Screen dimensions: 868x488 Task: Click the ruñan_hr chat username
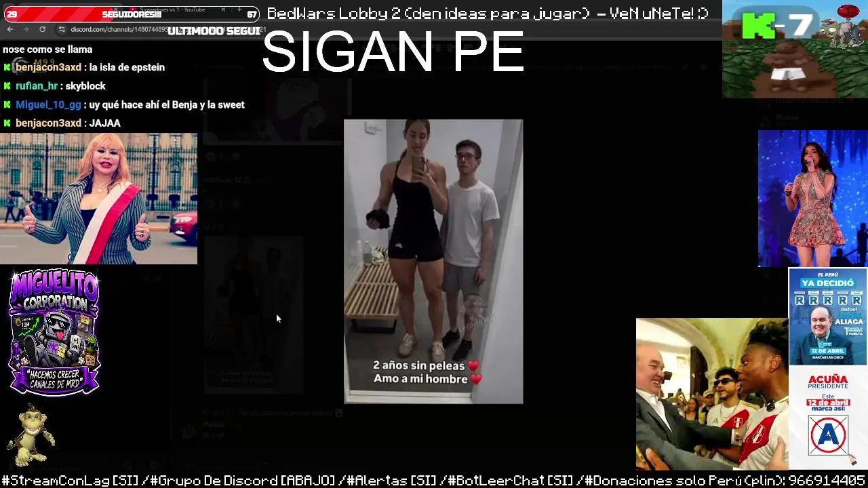37,86
